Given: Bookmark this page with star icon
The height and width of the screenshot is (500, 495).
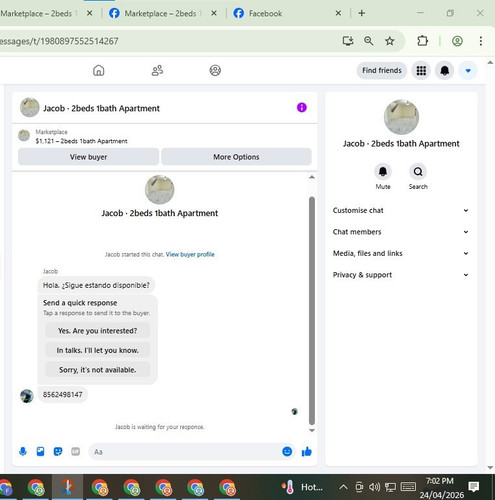Looking at the screenshot, I should pos(389,41).
